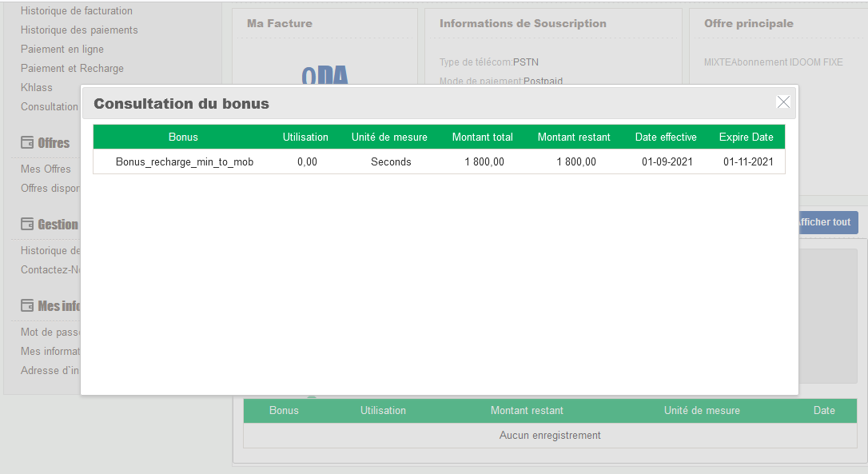868x474 pixels.
Task: Click the Utilisation column header in dialog
Action: click(305, 137)
